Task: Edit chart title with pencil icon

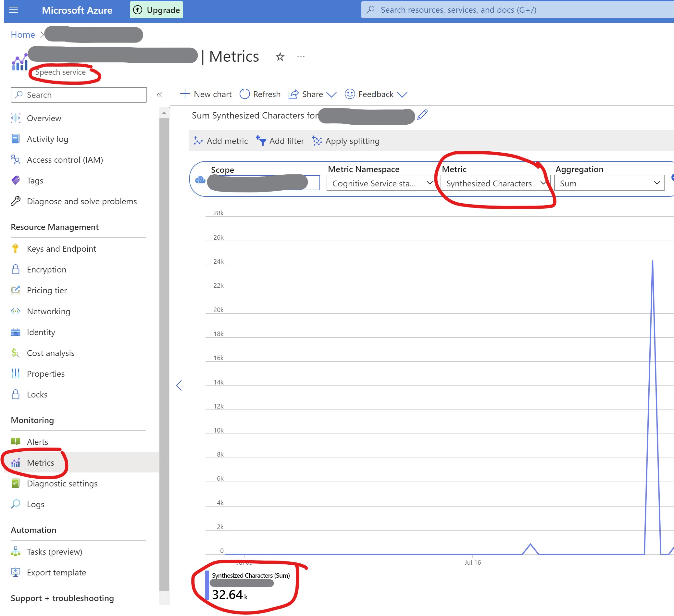Action: [x=422, y=115]
